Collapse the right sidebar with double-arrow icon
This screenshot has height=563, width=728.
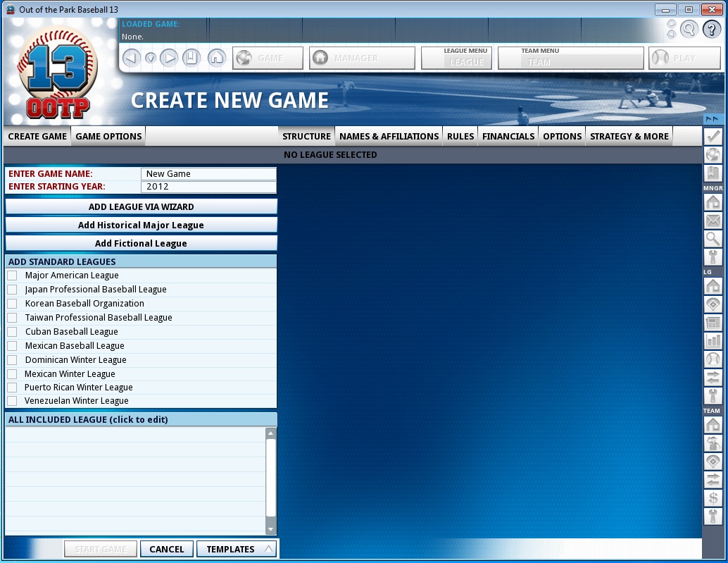point(713,119)
